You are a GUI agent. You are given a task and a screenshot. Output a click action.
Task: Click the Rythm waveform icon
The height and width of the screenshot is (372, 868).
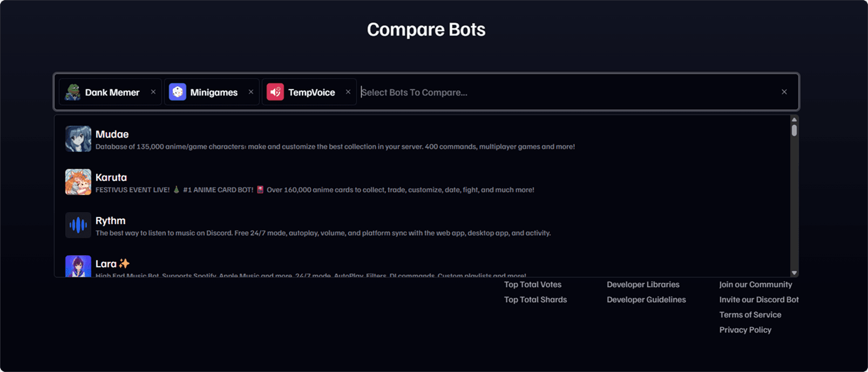tap(78, 225)
